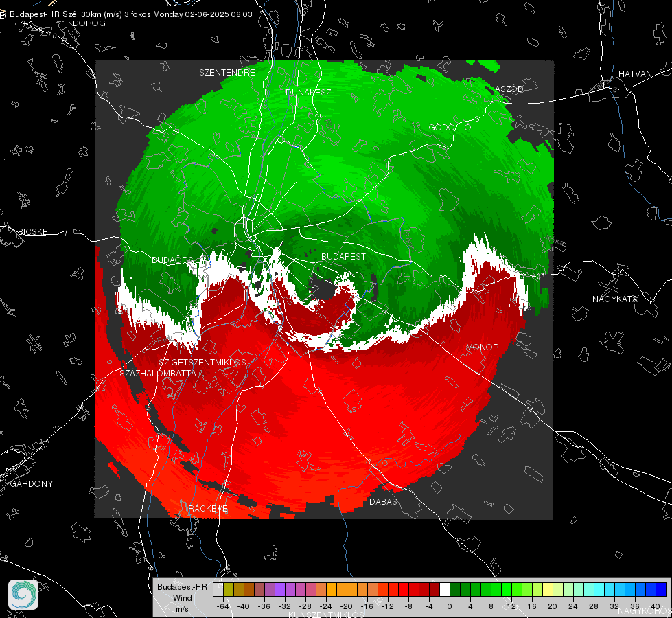Click the -36 value on the legend scale
The image size is (672, 618).
(264, 606)
